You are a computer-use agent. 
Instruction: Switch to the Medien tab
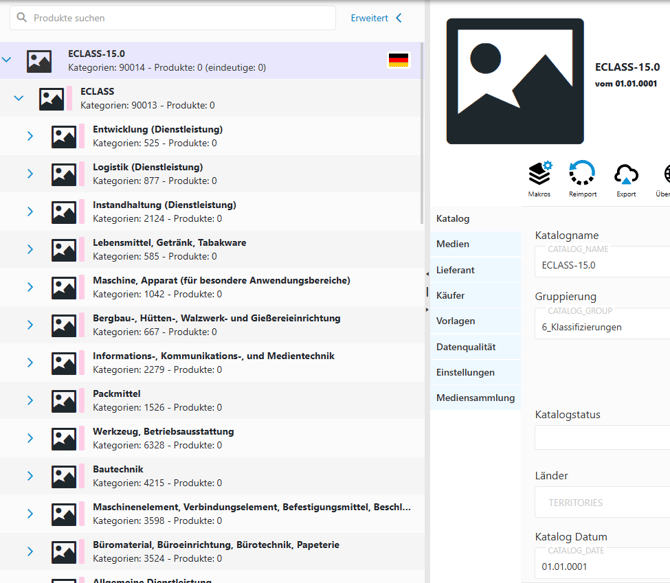476,244
